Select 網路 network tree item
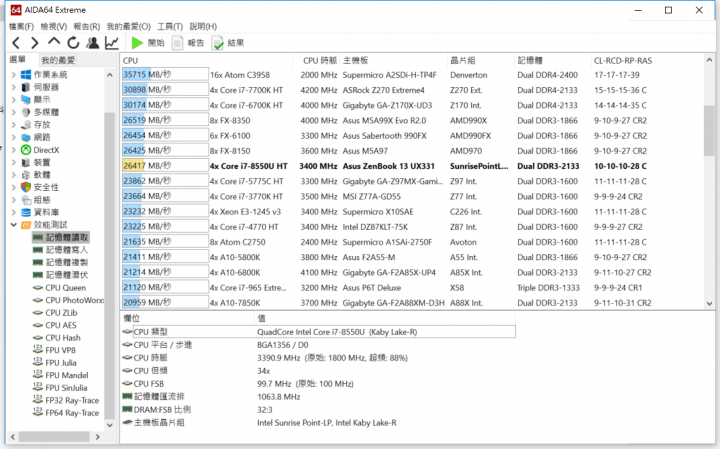 (36, 137)
